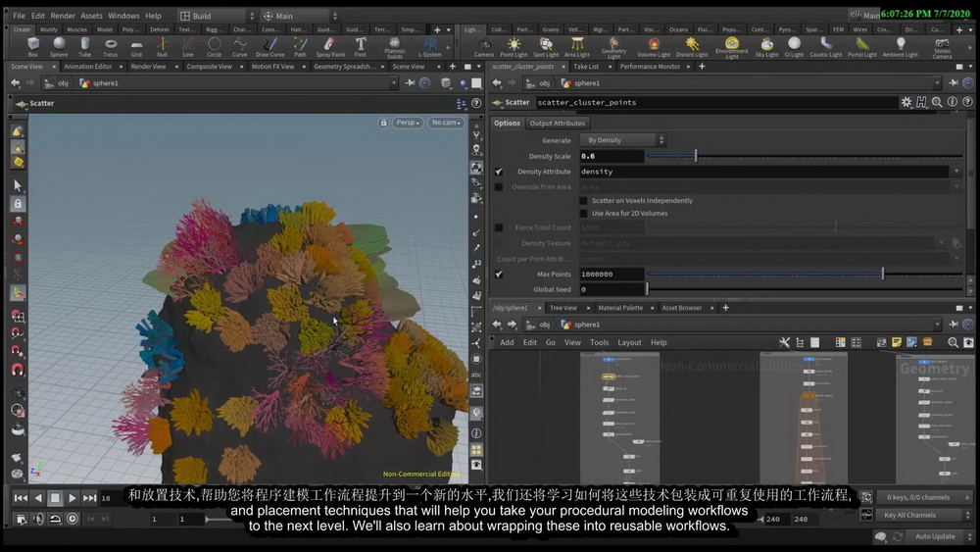Open the Build desktop dropdown
Image resolution: width=980 pixels, height=552 pixels.
click(217, 16)
